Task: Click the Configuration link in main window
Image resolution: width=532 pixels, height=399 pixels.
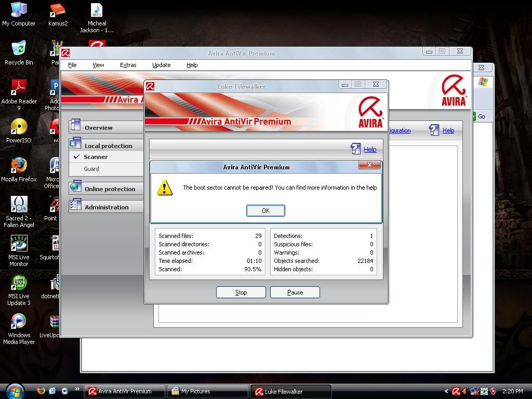Action: coord(400,130)
